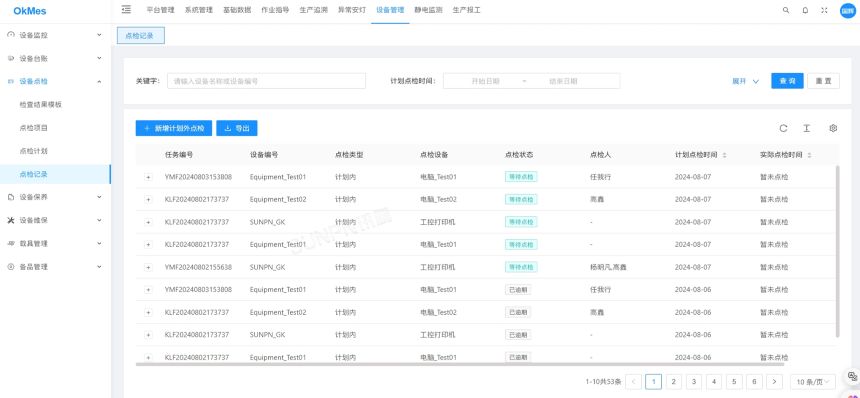The image size is (860, 398).
Task: Refresh the table with the reload icon
Action: 783,128
